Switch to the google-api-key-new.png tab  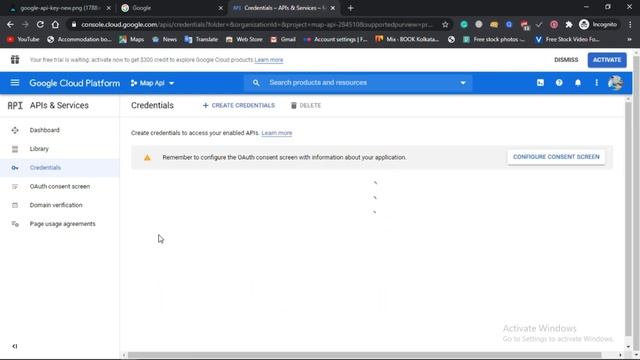click(x=59, y=8)
